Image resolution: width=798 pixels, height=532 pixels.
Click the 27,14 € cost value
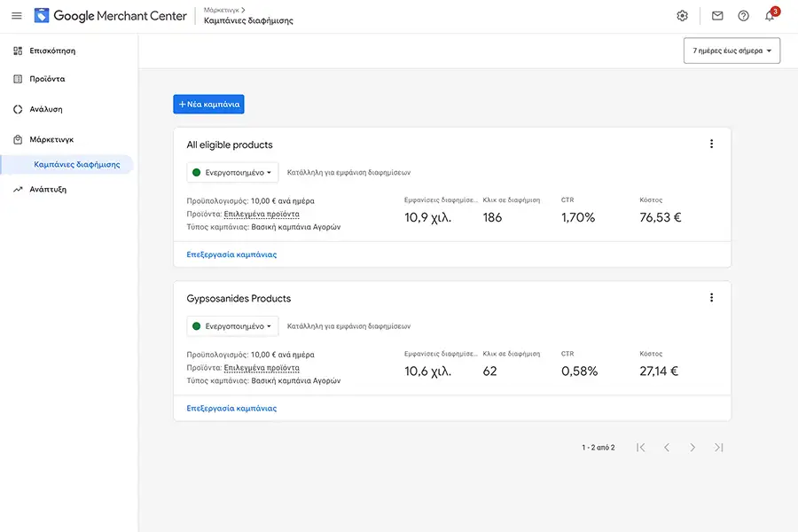click(x=659, y=372)
